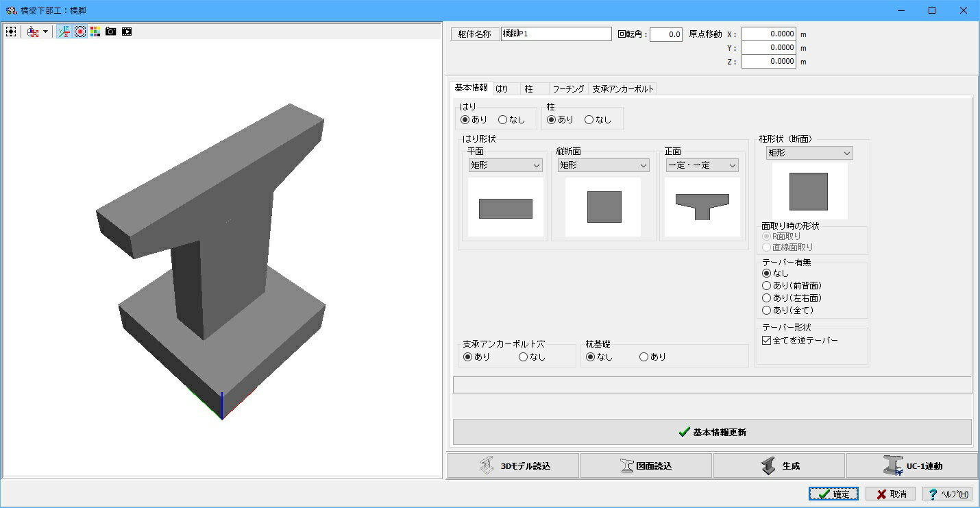Click the movie playback film icon
The height and width of the screenshot is (508, 980).
point(127,32)
